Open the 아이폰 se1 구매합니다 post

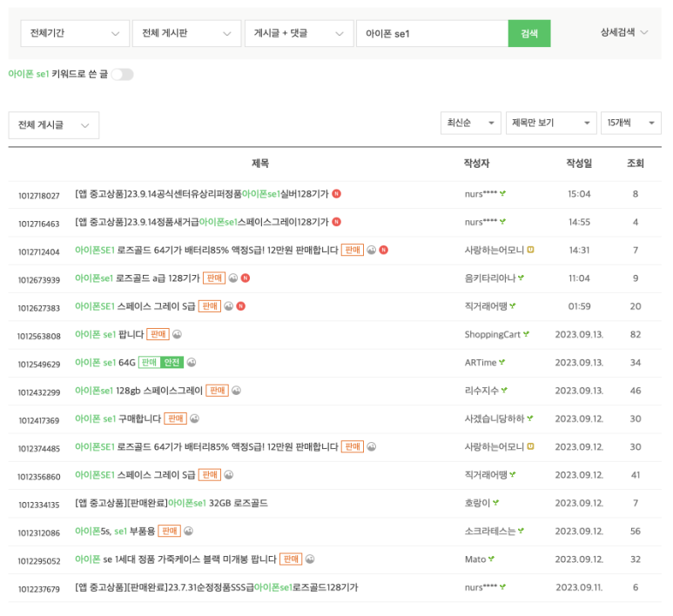[118, 418]
